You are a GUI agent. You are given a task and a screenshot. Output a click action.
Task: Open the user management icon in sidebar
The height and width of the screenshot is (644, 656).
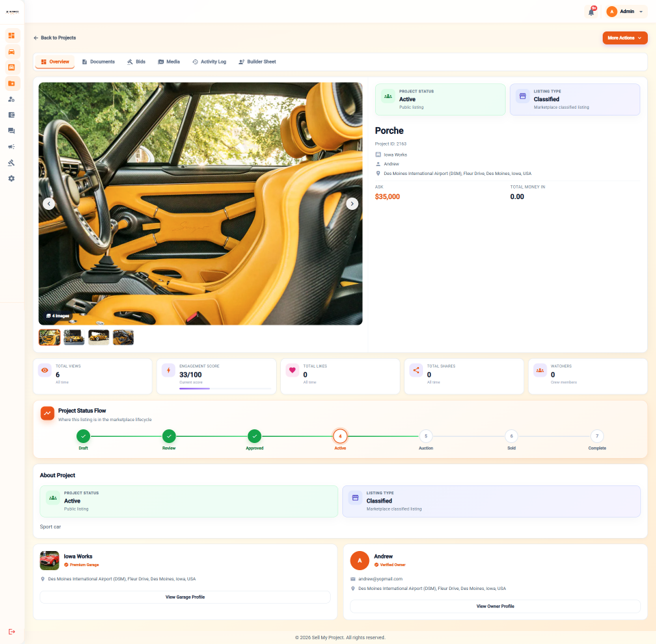pyautogui.click(x=12, y=99)
